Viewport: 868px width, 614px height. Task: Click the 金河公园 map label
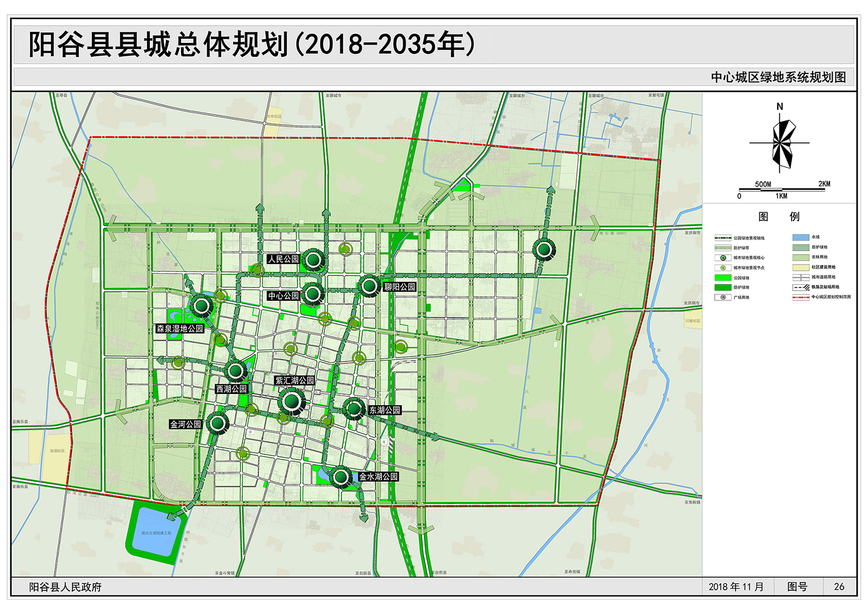tap(185, 424)
